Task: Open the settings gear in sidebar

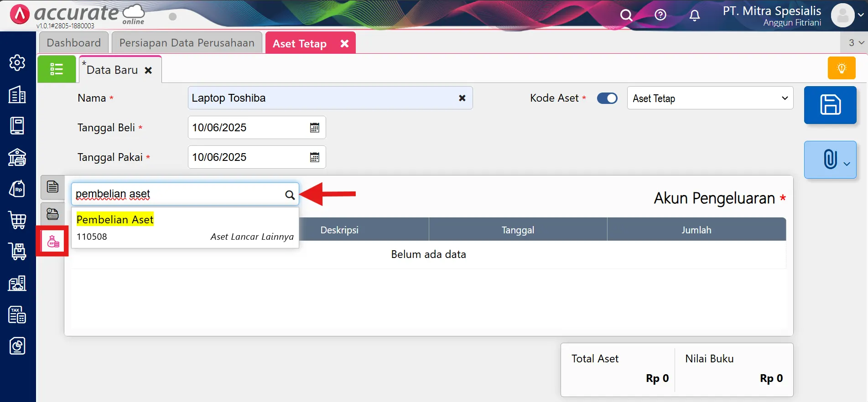Action: pos(17,63)
